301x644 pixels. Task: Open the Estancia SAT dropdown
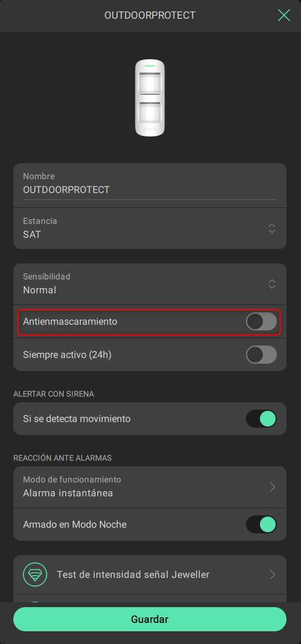click(x=150, y=228)
